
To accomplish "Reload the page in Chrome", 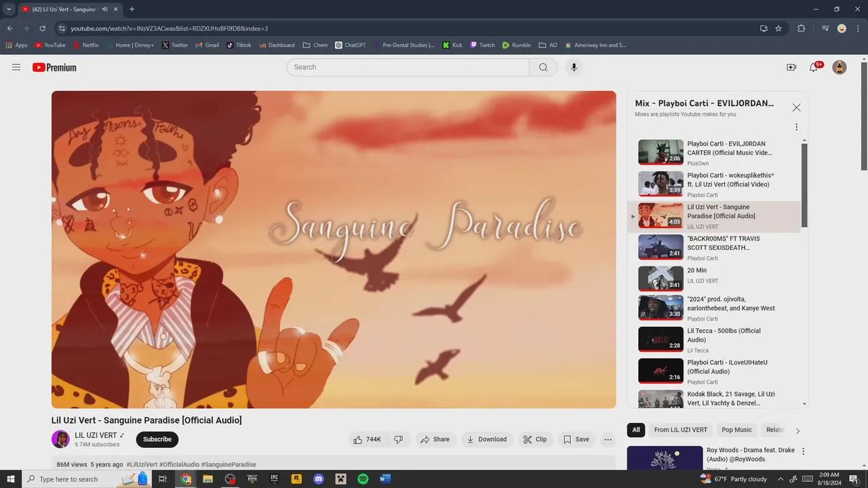I will (x=42, y=28).
